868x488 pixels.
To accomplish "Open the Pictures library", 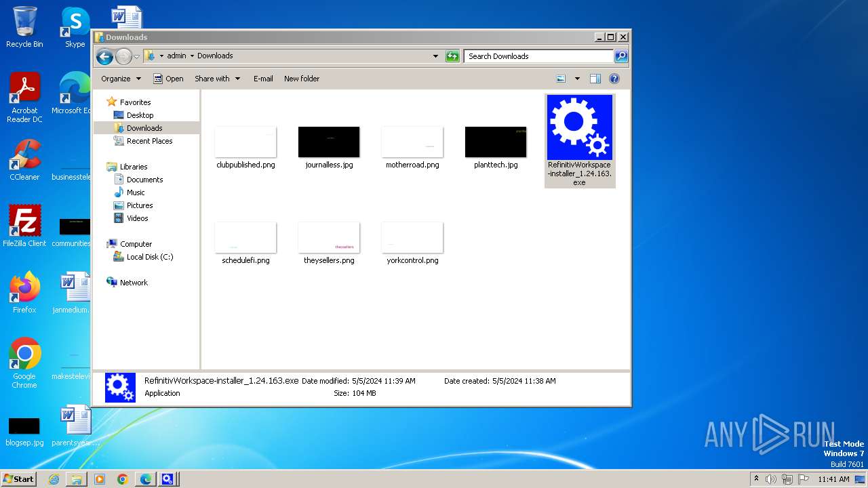I will pyautogui.click(x=140, y=205).
